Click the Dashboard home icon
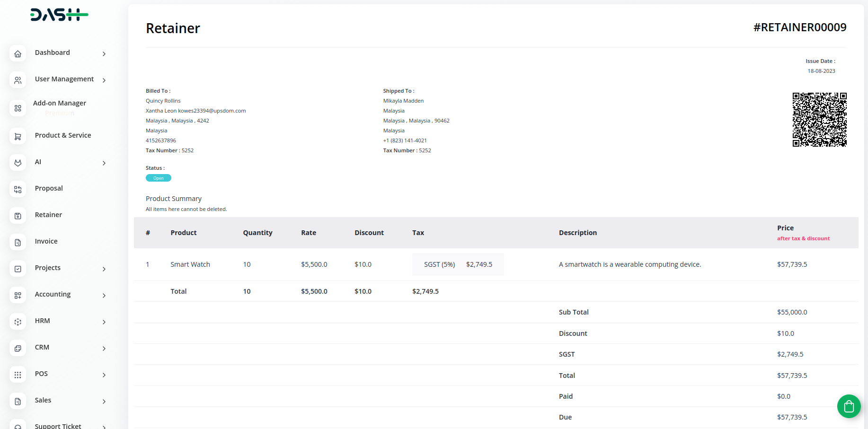Viewport: 868px width, 429px height. tap(18, 54)
